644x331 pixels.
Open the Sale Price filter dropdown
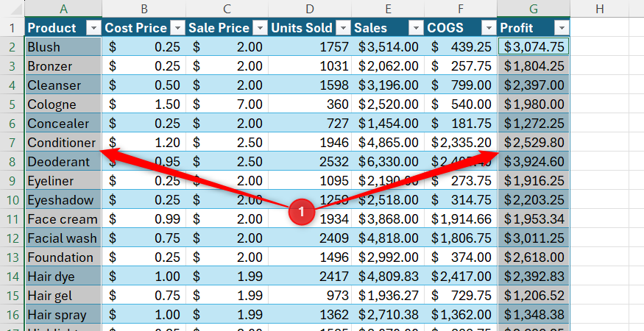[x=260, y=28]
